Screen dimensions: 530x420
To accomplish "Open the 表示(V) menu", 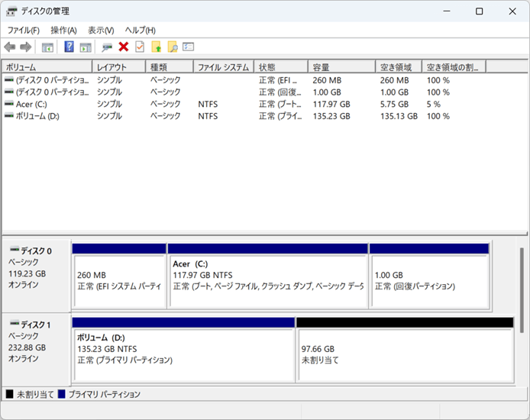I will tap(101, 30).
